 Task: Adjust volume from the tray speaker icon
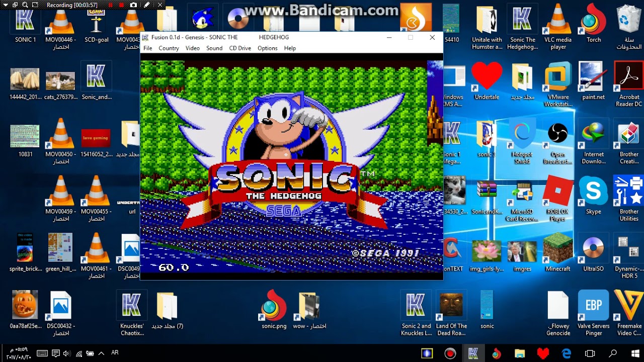coord(67,353)
